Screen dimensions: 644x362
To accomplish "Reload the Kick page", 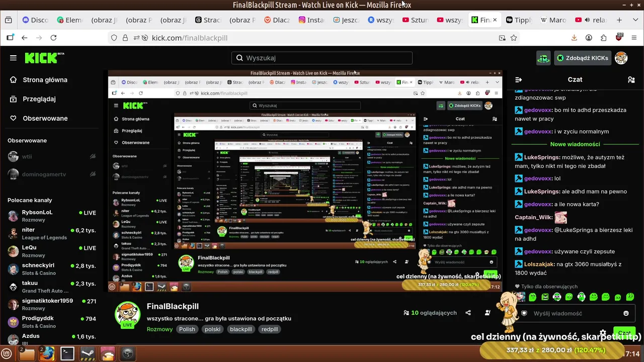I will coord(53,38).
